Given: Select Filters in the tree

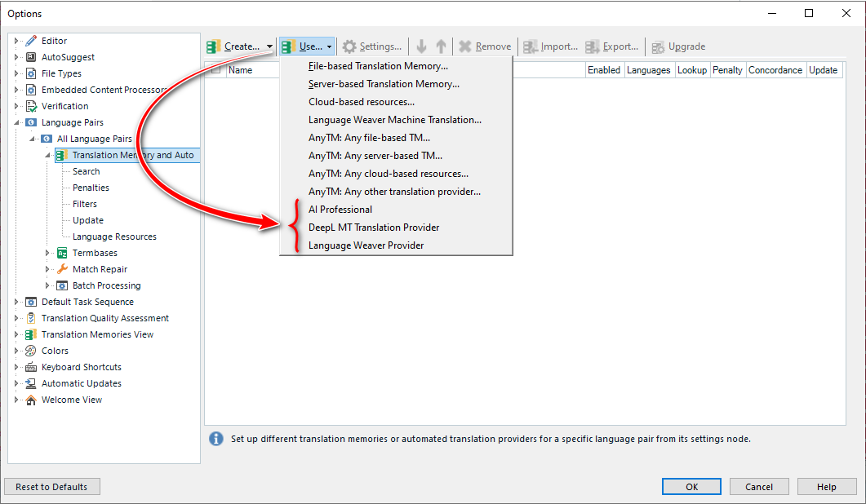Looking at the screenshot, I should pyautogui.click(x=85, y=204).
